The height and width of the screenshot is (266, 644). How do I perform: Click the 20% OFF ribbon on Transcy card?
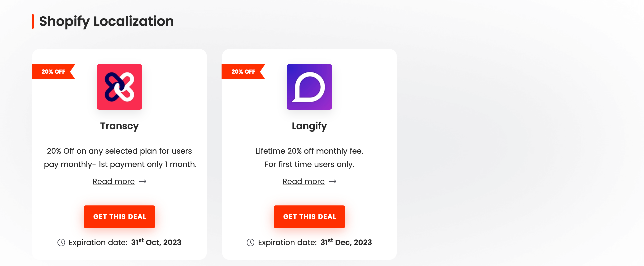point(53,72)
